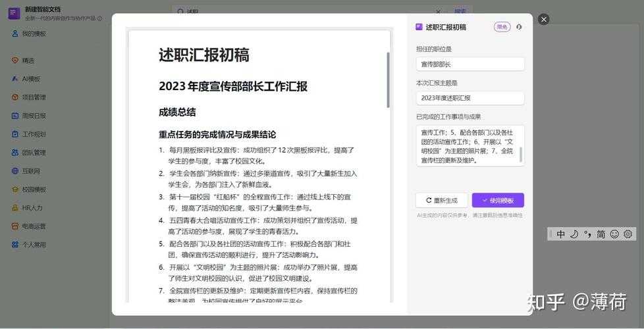The height and width of the screenshot is (329, 644).
Task: Click the 本次汇报主题 input field
Action: tap(470, 98)
